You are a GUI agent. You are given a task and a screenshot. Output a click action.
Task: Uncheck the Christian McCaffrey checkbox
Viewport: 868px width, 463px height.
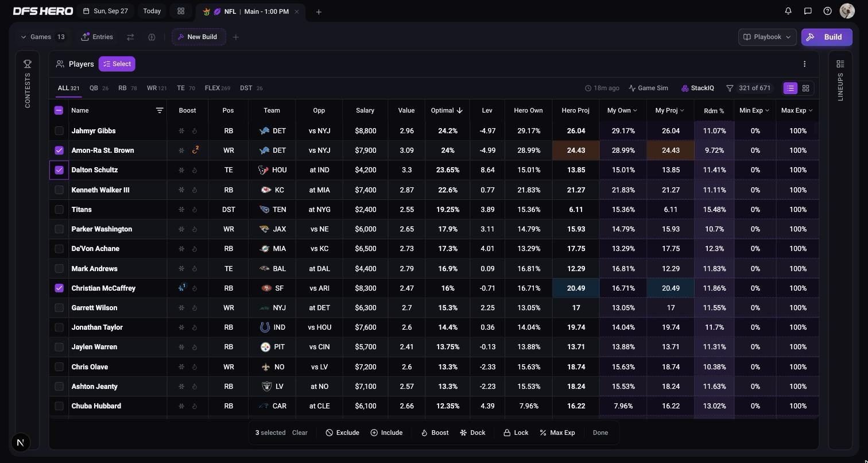[59, 288]
